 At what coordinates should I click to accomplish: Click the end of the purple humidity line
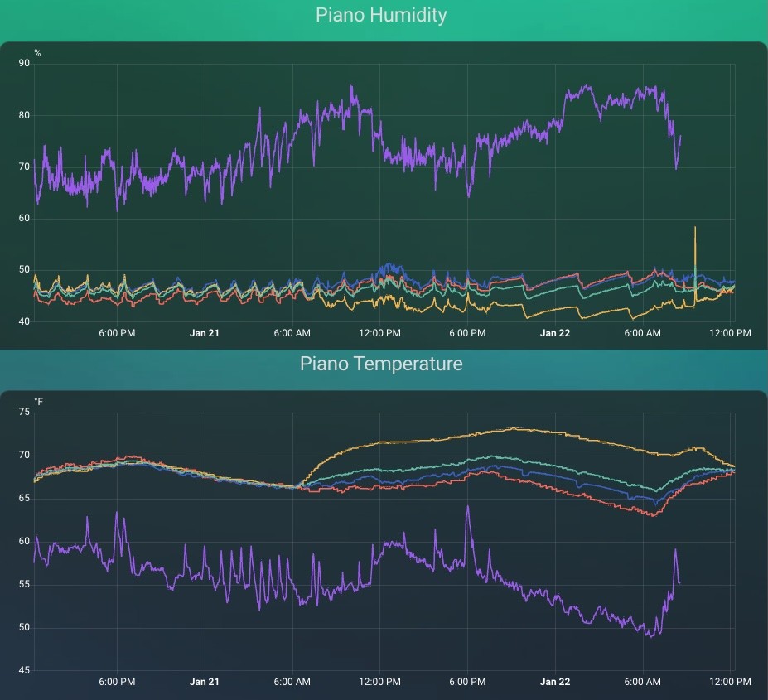pyautogui.click(x=680, y=138)
